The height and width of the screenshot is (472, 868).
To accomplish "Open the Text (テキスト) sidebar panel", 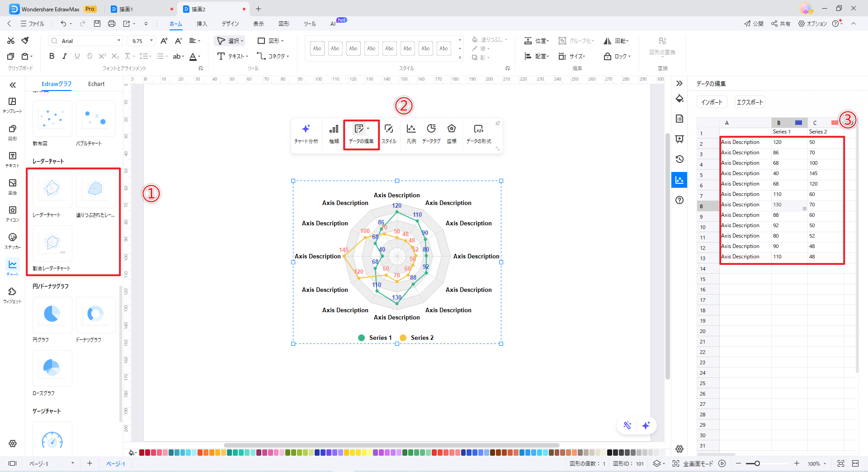I will [x=13, y=159].
